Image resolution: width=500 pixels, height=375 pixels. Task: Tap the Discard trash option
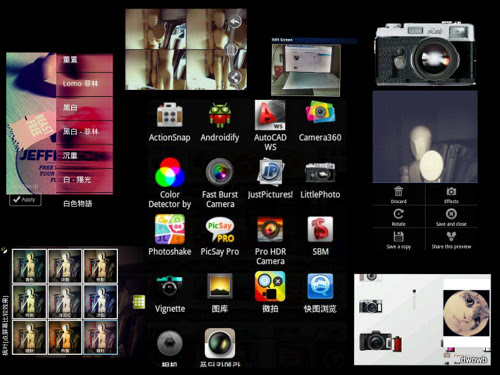tap(399, 195)
